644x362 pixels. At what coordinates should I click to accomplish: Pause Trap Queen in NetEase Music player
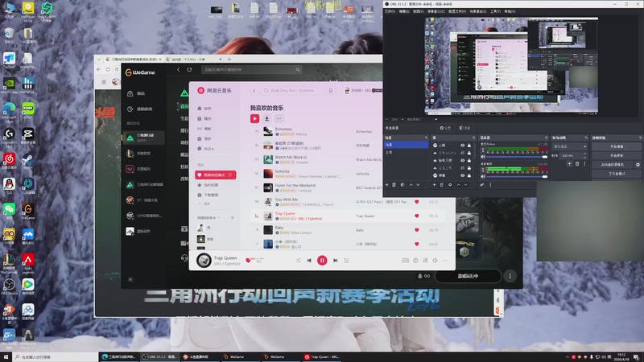pyautogui.click(x=322, y=260)
